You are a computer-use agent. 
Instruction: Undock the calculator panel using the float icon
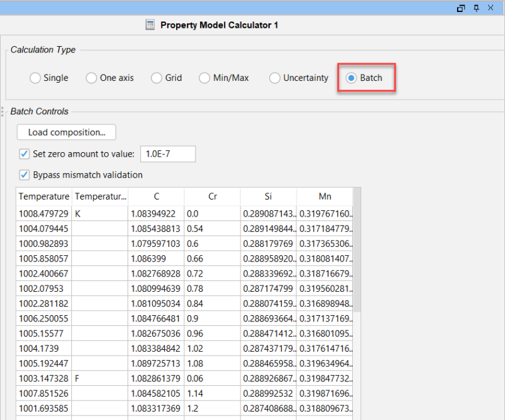(461, 8)
